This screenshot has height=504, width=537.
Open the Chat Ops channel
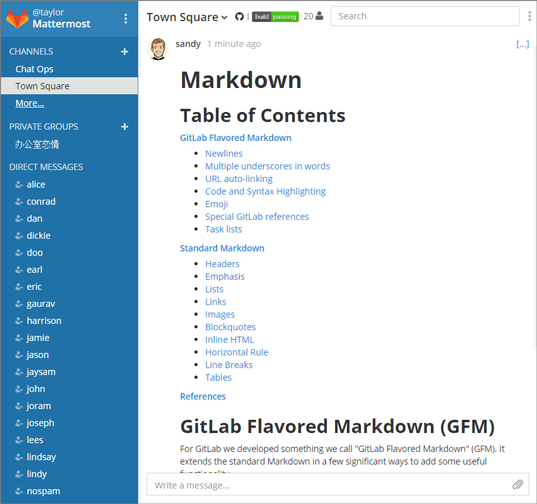pos(34,69)
